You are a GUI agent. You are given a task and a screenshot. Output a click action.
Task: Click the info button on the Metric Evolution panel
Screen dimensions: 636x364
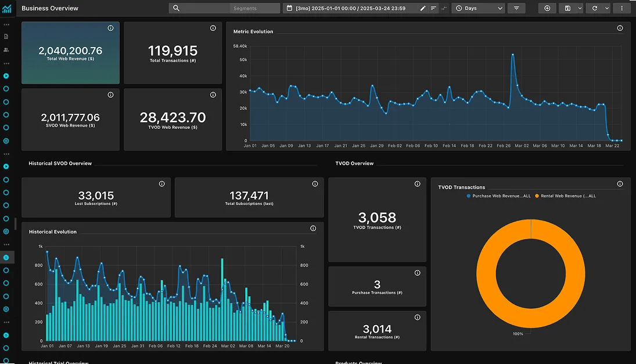pos(621,27)
